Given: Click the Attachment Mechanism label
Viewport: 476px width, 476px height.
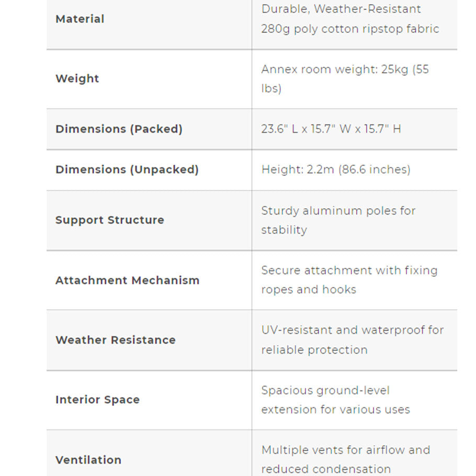Looking at the screenshot, I should [x=127, y=280].
